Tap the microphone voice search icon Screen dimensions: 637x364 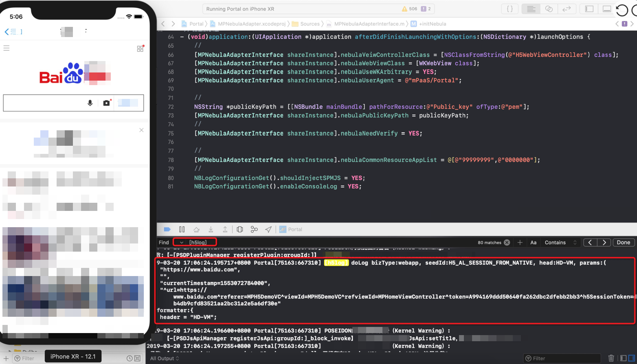90,103
